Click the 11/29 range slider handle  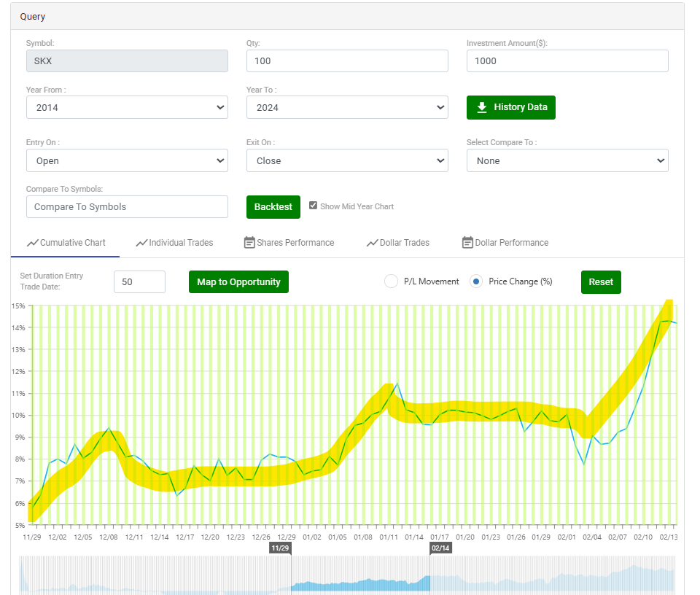coord(280,548)
